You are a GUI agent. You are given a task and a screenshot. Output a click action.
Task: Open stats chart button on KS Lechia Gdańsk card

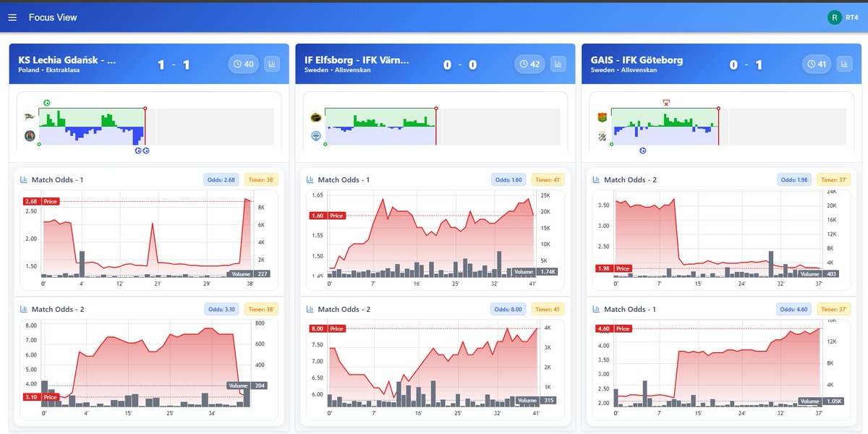click(x=272, y=64)
